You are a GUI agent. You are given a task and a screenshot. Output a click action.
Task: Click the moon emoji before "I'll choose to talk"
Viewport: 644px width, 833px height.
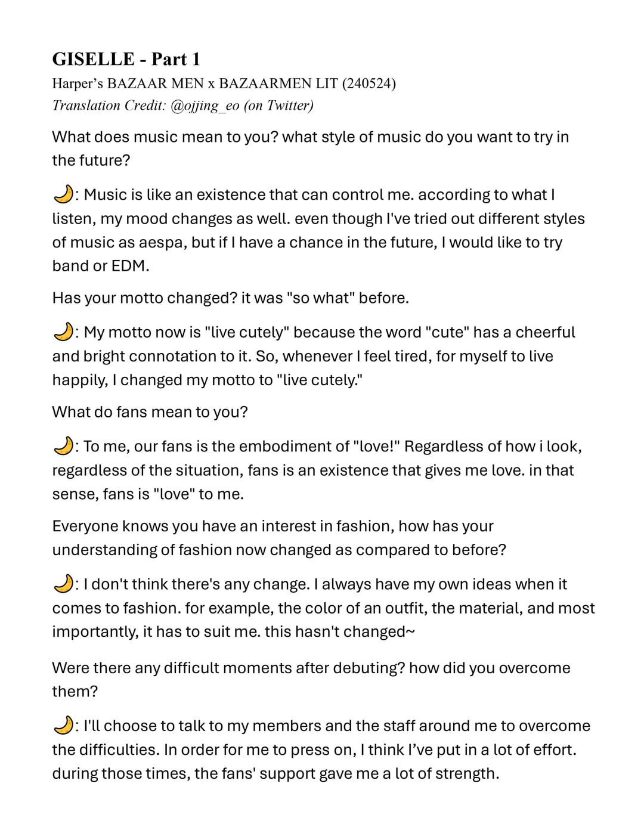pos(63,726)
